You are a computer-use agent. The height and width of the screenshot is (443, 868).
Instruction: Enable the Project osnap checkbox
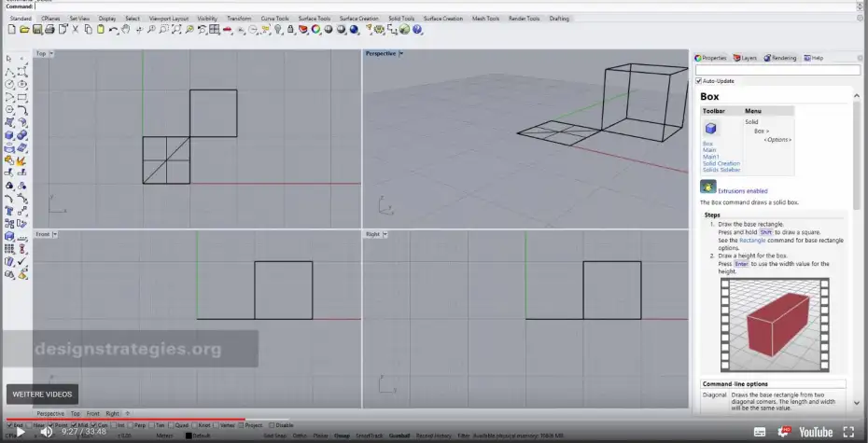[x=242, y=425]
